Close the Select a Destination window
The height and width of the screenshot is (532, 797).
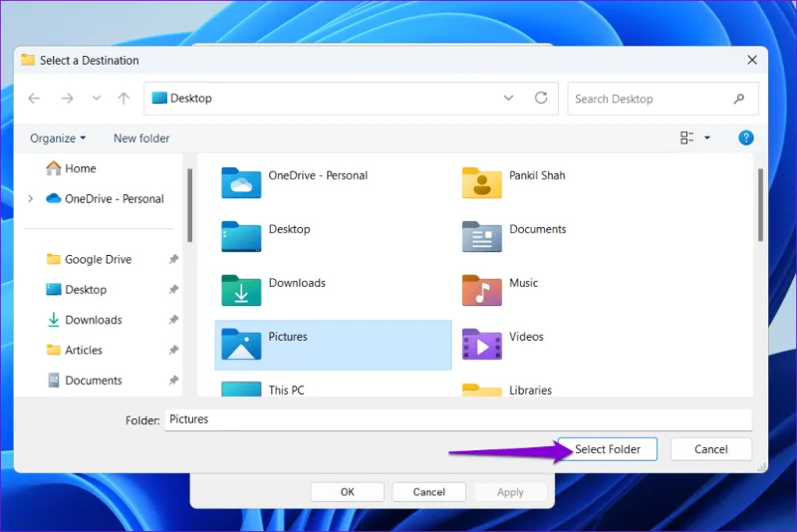tap(752, 60)
